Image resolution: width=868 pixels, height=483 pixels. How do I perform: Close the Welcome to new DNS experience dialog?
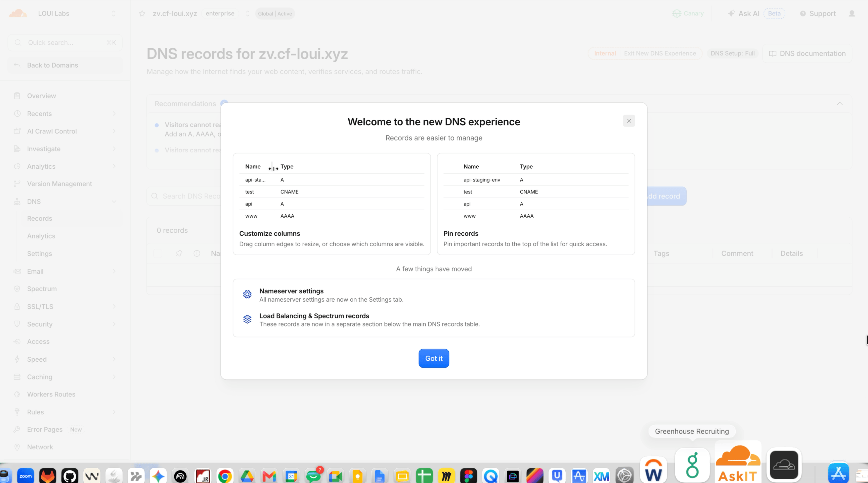tap(629, 121)
